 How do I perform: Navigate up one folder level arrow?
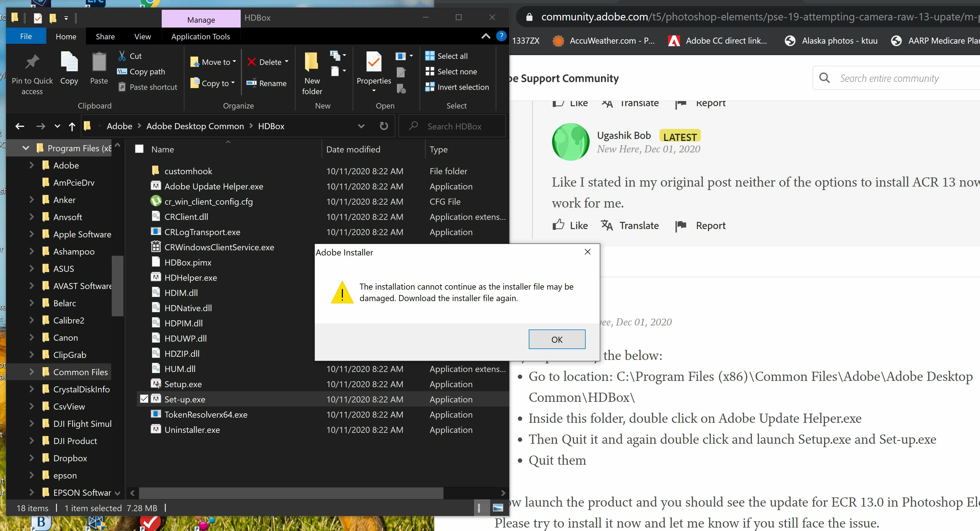coord(72,126)
